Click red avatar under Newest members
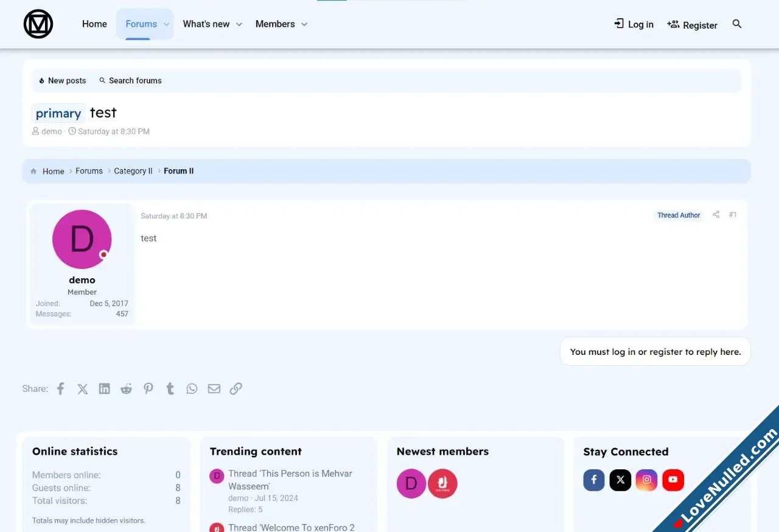The image size is (779, 532). coord(442,484)
